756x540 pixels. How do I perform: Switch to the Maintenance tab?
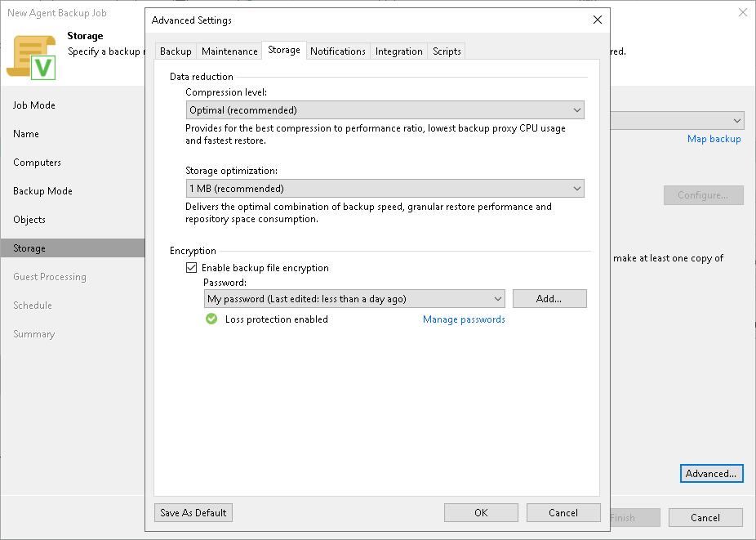pyautogui.click(x=229, y=51)
